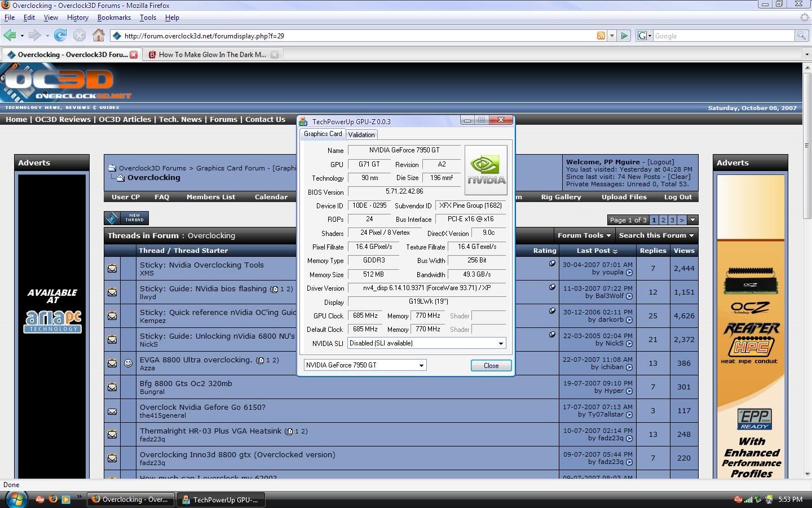
Task: Click the Firefox quick launch icon
Action: (x=53, y=499)
